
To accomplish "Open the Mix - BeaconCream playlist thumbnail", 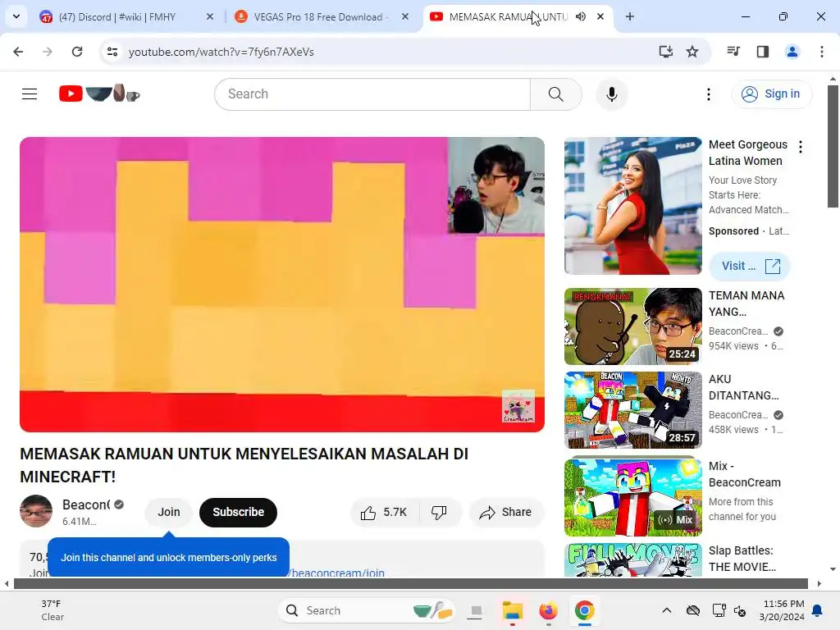I will pos(632,496).
